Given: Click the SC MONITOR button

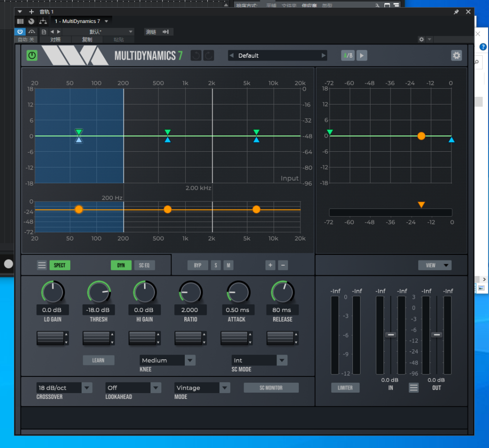Looking at the screenshot, I should click(x=271, y=388).
